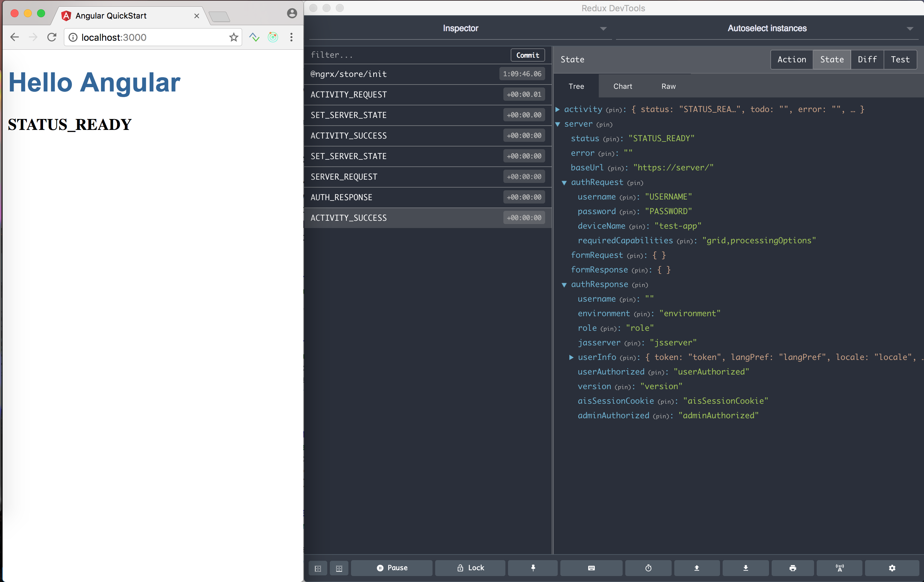Open the Inspector monitor dropdown
This screenshot has width=924, height=582.
pyautogui.click(x=460, y=29)
